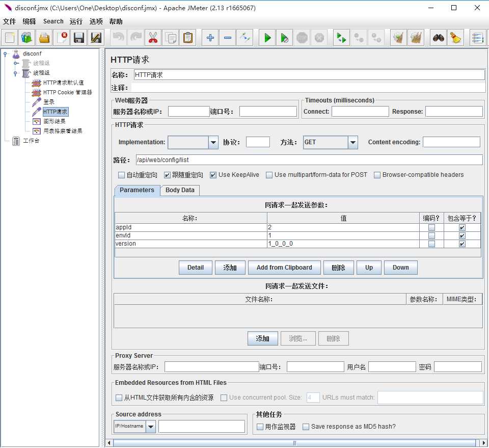489x448 pixels.
Task: Save the test plan with floppy disk icon
Action: coord(79,38)
